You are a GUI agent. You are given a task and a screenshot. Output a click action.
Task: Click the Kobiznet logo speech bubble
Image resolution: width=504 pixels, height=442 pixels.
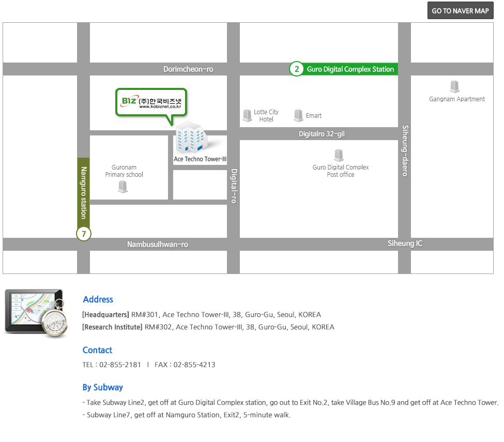(x=151, y=103)
